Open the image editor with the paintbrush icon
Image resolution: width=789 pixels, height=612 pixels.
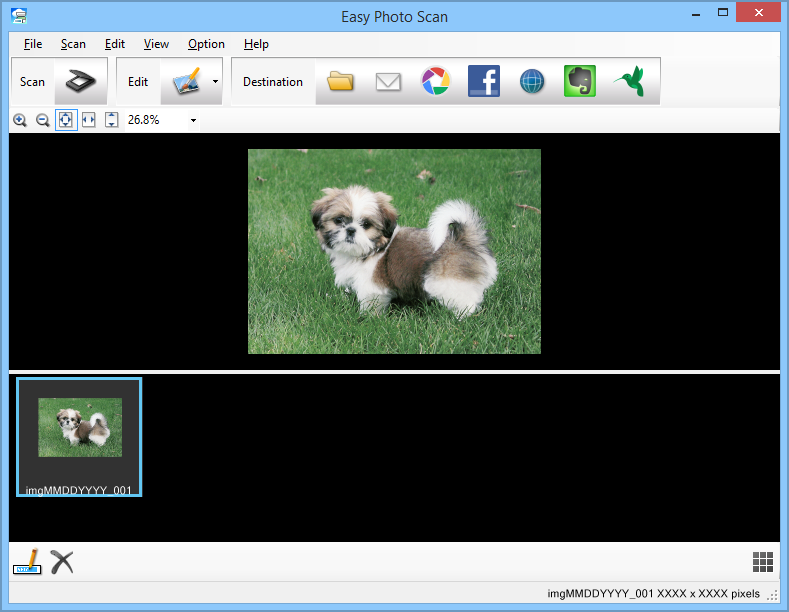[186, 82]
